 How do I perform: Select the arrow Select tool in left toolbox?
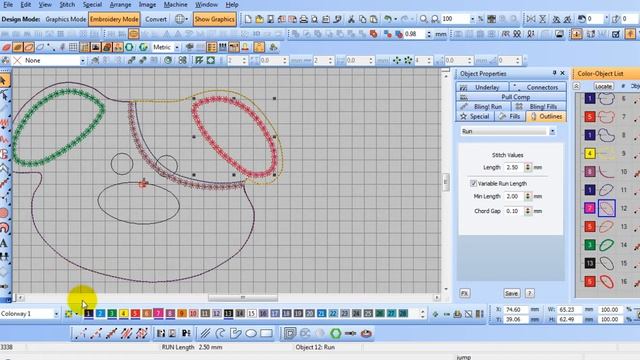(4, 80)
